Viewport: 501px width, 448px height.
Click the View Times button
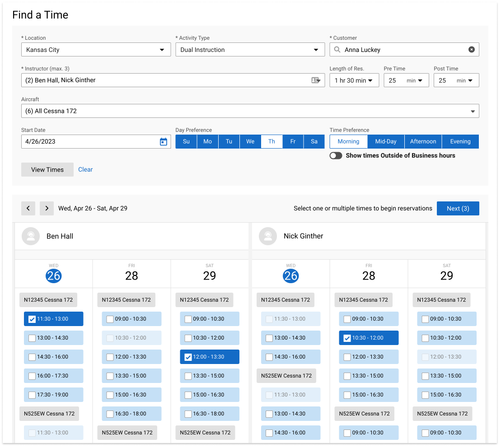coord(47,169)
